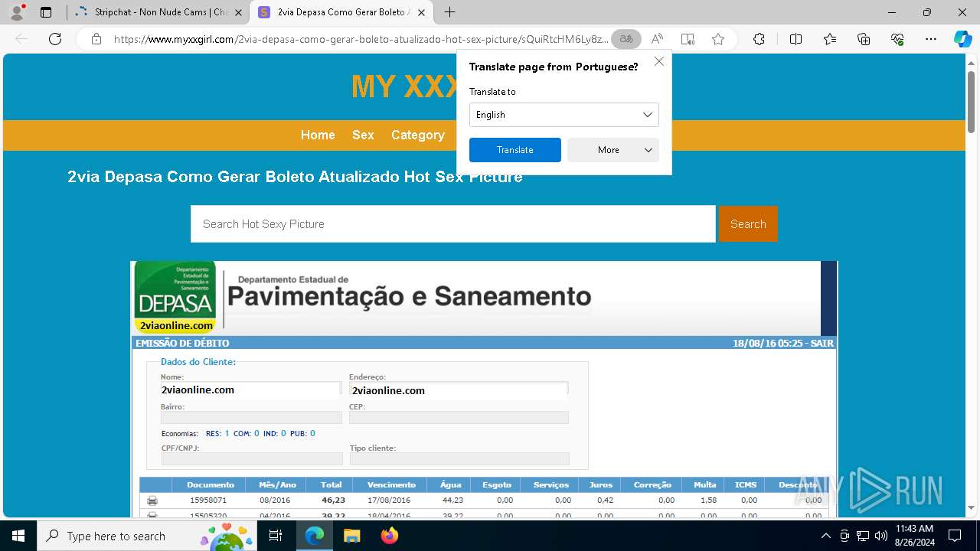The height and width of the screenshot is (551, 980).
Task: Open File Explorer from taskbar
Action: coord(351,536)
